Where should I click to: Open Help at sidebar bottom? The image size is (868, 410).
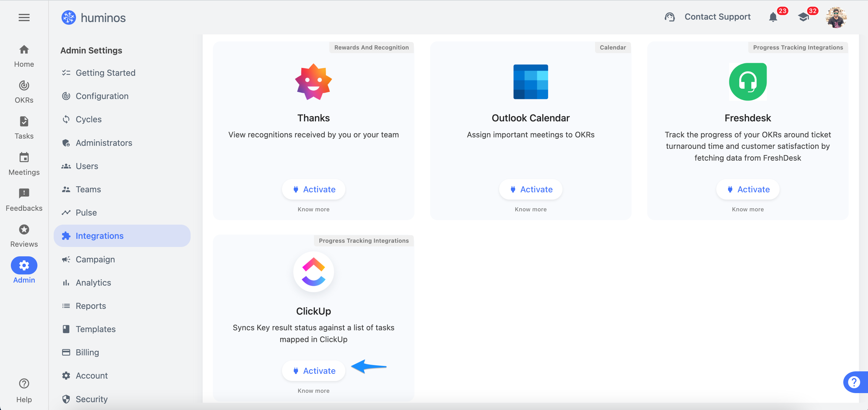point(24,391)
